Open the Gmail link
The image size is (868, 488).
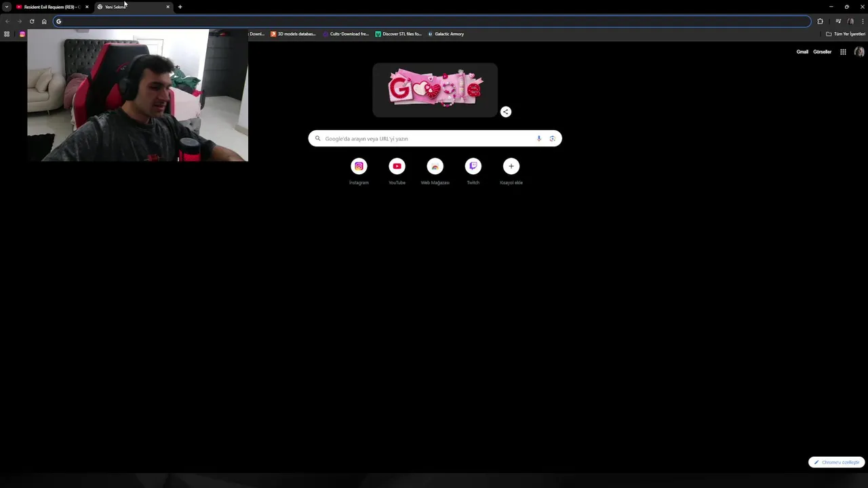pyautogui.click(x=802, y=52)
